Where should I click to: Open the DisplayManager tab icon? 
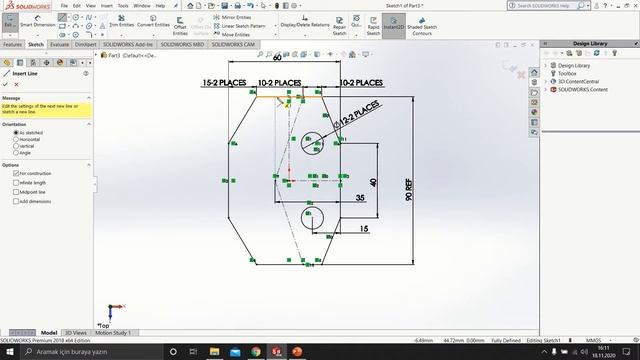coord(60,62)
